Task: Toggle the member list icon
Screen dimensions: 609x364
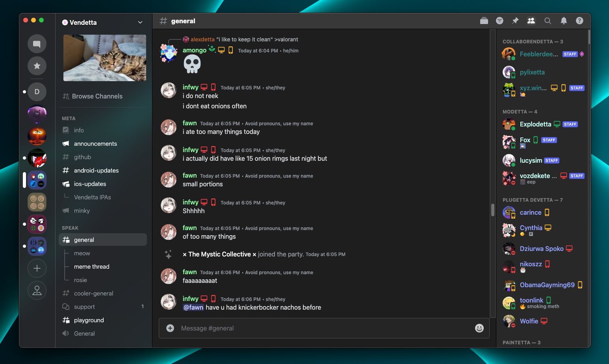Action: coord(531,21)
